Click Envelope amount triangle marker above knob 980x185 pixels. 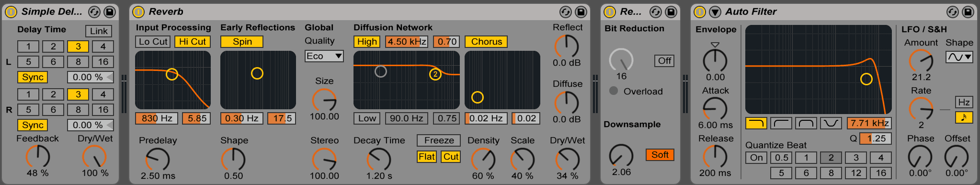pos(715,45)
